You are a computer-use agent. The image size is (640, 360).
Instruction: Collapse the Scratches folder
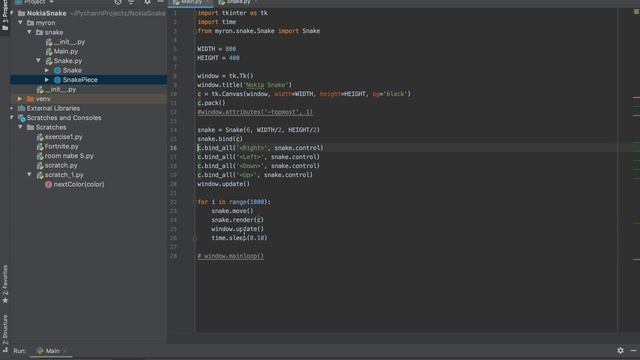click(20, 127)
